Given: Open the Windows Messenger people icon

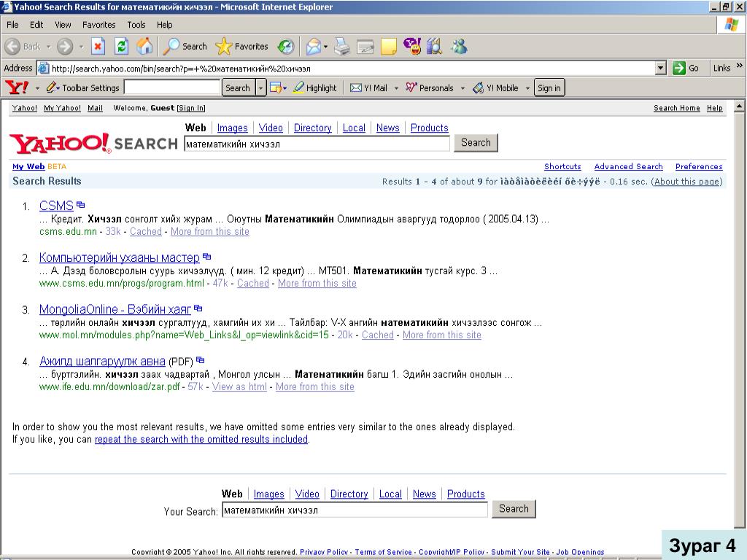Looking at the screenshot, I should pyautogui.click(x=459, y=46).
